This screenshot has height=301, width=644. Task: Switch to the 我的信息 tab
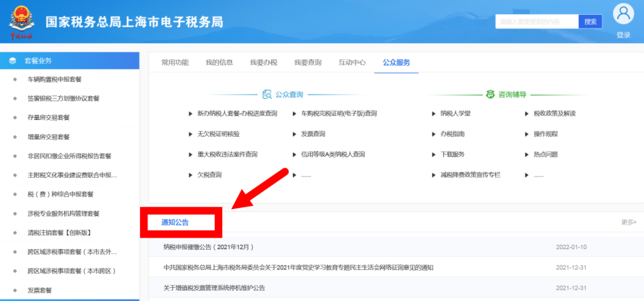click(219, 63)
